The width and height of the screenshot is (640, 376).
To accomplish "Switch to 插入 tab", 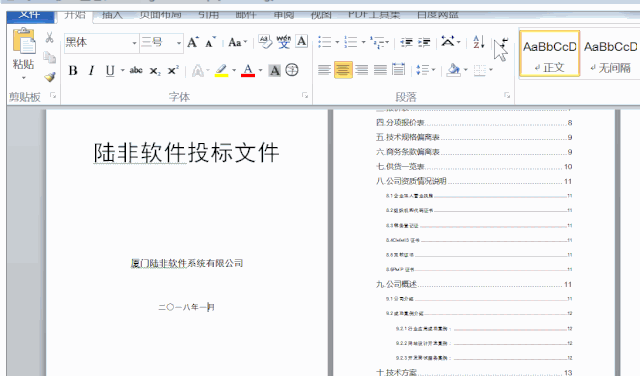I will (112, 15).
